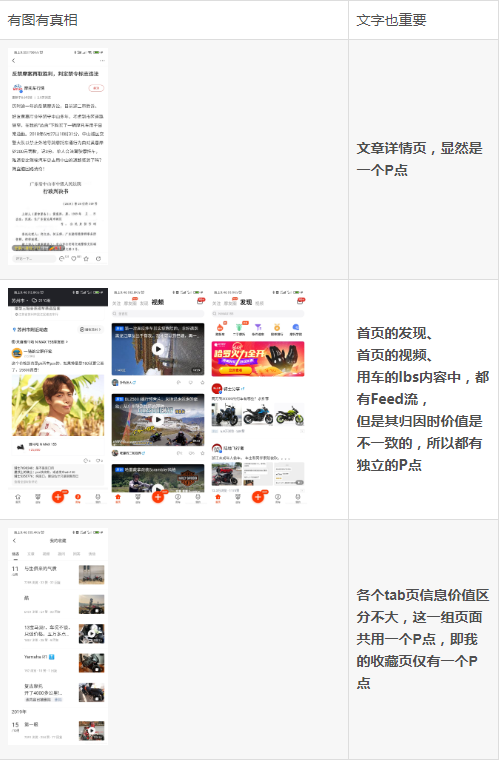Tap the red flame category icon in discover
This screenshot has height=760, width=499.
[220, 329]
